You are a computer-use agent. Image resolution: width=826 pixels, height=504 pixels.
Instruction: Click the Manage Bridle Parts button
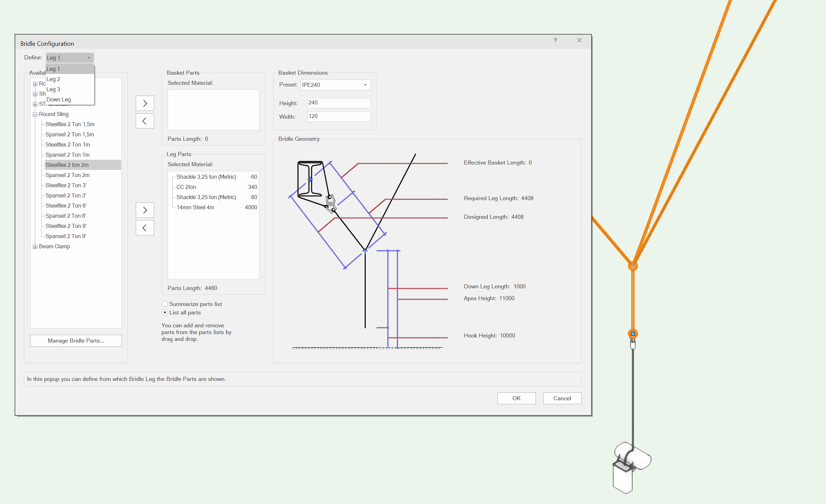click(x=76, y=341)
